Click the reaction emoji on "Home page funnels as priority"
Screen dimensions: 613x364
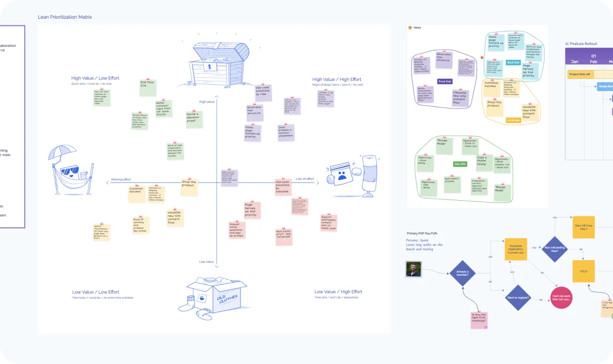496,34
